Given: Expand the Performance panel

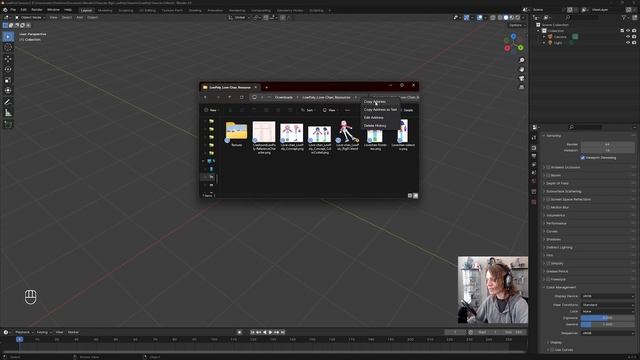Looking at the screenshot, I should 556,224.
